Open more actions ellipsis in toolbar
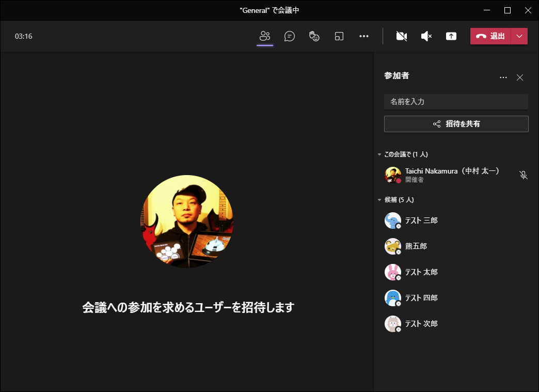 coord(364,36)
